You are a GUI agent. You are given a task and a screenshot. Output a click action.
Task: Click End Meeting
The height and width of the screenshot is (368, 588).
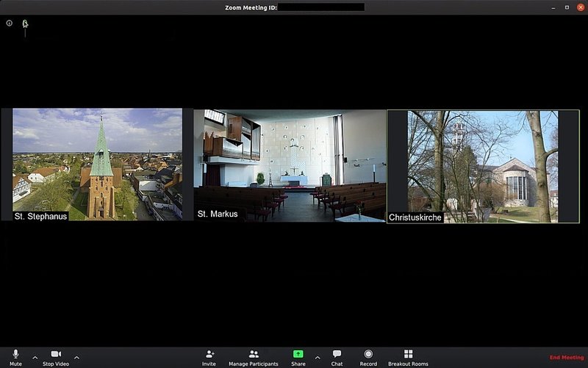(x=566, y=358)
